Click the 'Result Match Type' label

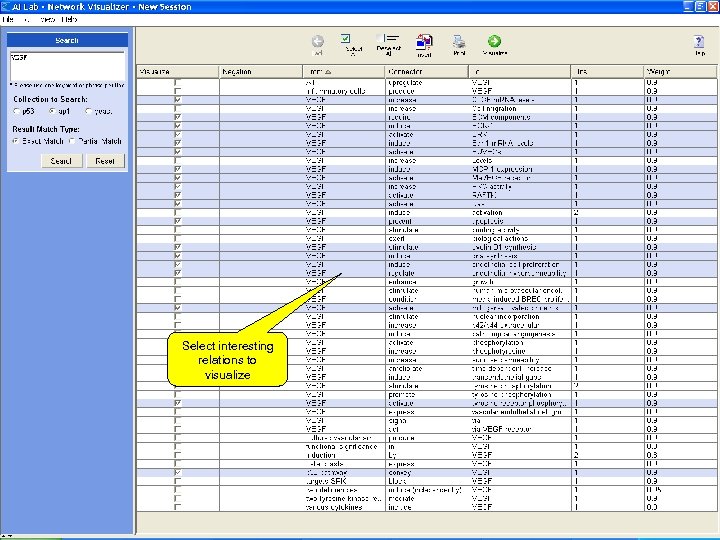[x=46, y=129]
